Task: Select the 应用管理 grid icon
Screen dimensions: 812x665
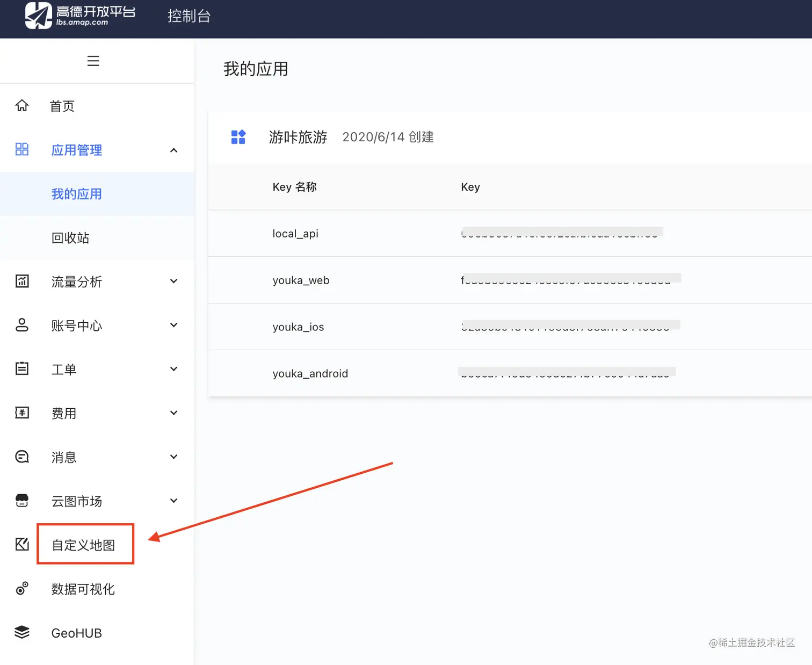Action: pyautogui.click(x=22, y=150)
